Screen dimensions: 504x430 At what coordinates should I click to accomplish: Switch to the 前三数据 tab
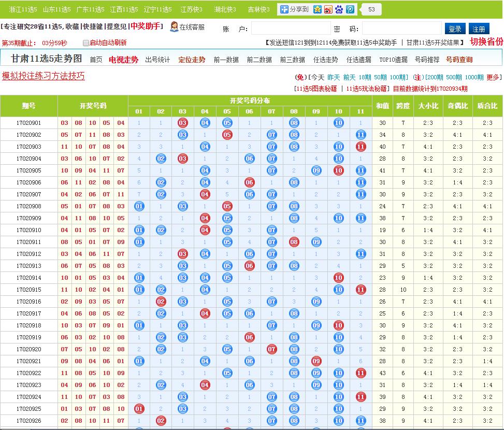(x=292, y=60)
